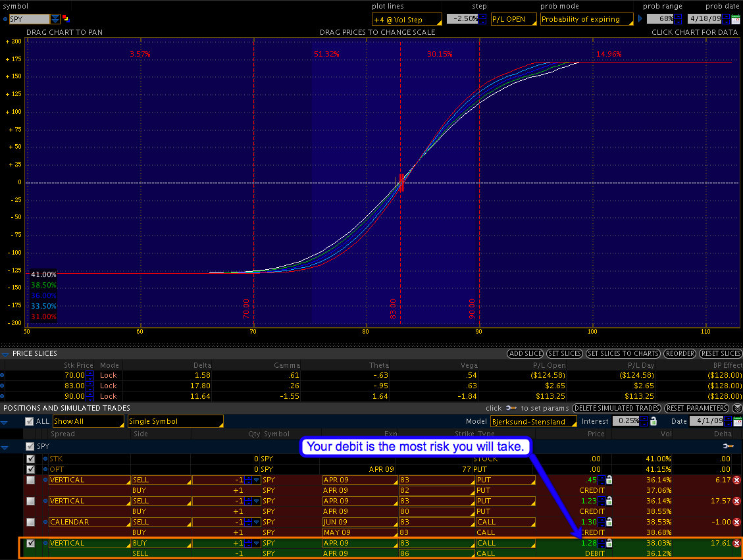Uncheck the ALL positions checkbox
The image size is (743, 560).
(x=29, y=421)
